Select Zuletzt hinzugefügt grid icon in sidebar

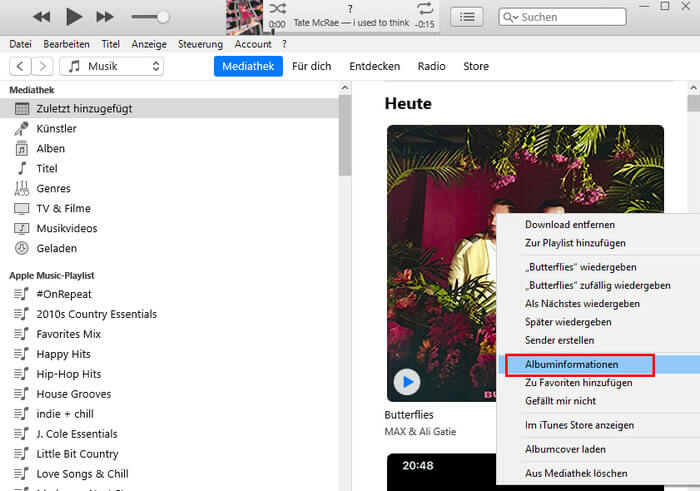pyautogui.click(x=21, y=108)
